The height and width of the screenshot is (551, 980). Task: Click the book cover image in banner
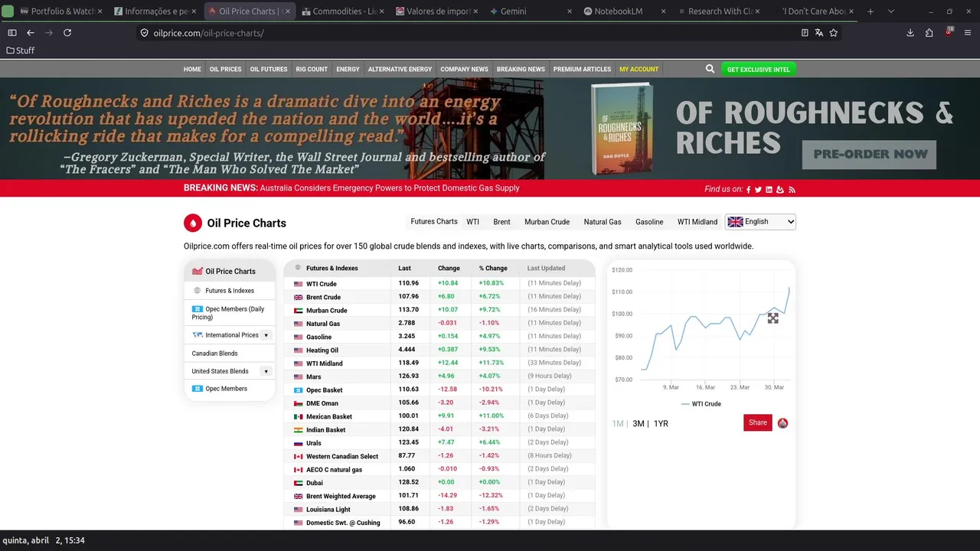tap(622, 129)
